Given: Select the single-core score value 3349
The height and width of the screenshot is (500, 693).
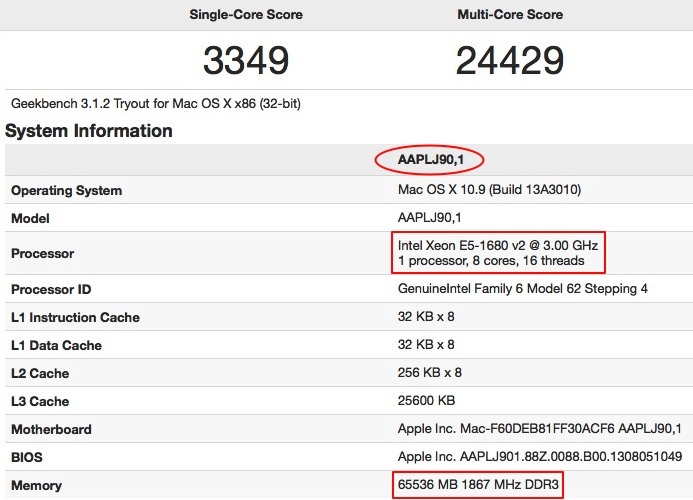Looking at the screenshot, I should [x=246, y=60].
